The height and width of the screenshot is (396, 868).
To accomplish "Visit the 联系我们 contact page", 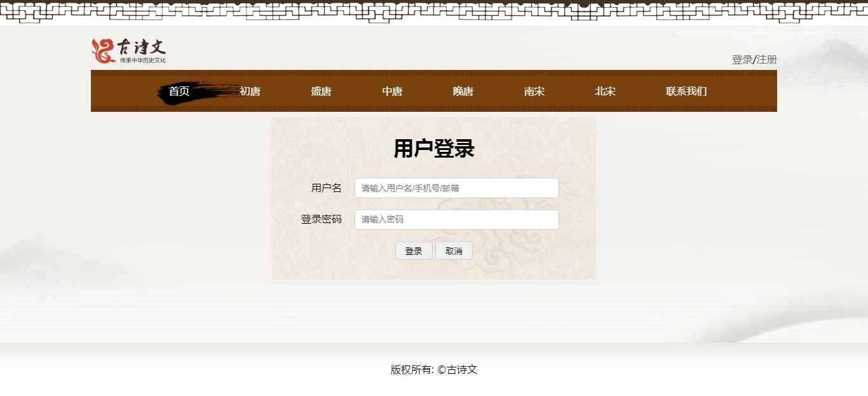I will pyautogui.click(x=686, y=91).
